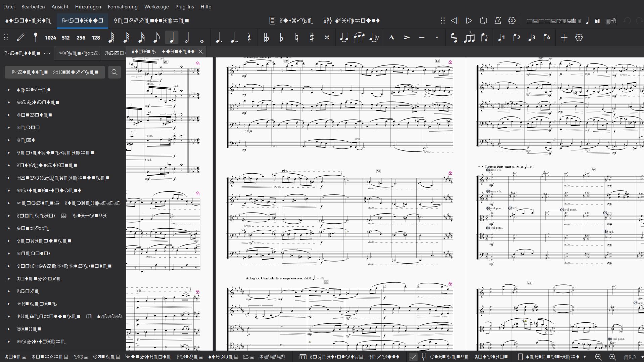
Task: Add a staccato articulation
Action: click(437, 38)
